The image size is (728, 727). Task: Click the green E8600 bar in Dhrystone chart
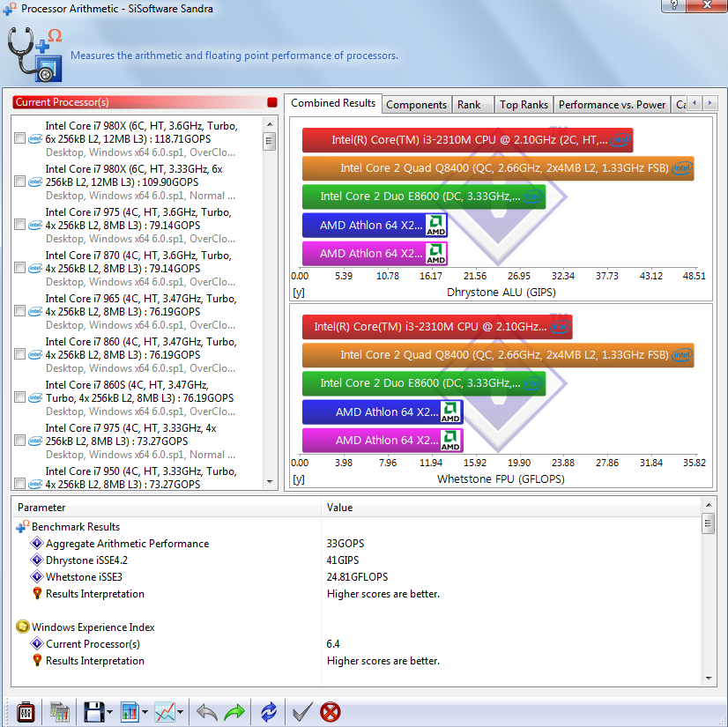(x=424, y=197)
